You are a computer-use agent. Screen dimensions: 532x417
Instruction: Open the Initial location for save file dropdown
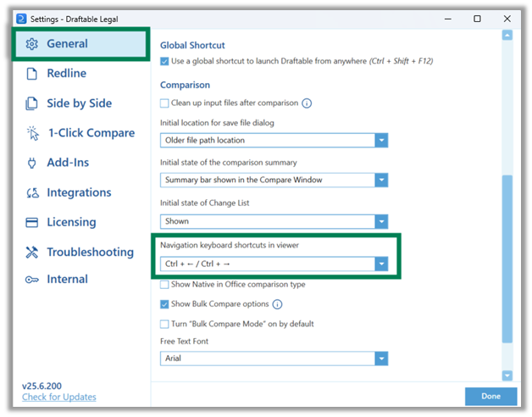(274, 141)
